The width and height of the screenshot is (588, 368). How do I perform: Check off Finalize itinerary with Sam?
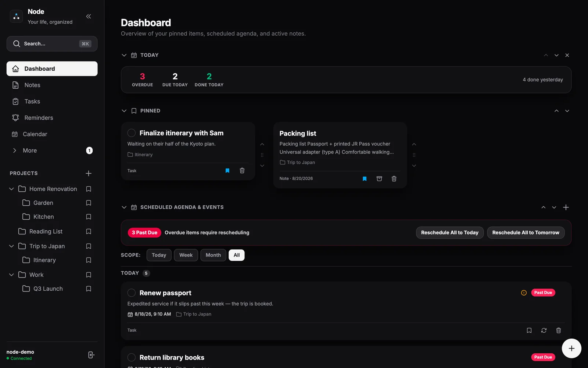click(132, 133)
